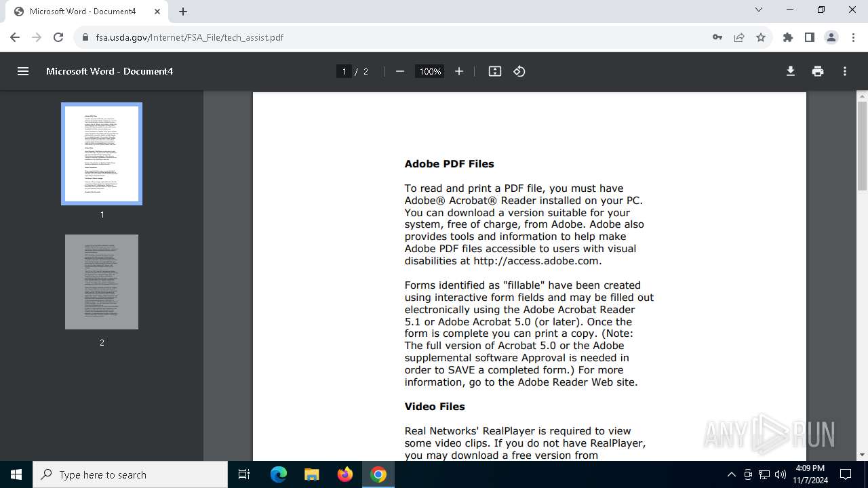Toggle the PDF sidebar menu icon
Screen dimensions: 868x488
point(23,71)
